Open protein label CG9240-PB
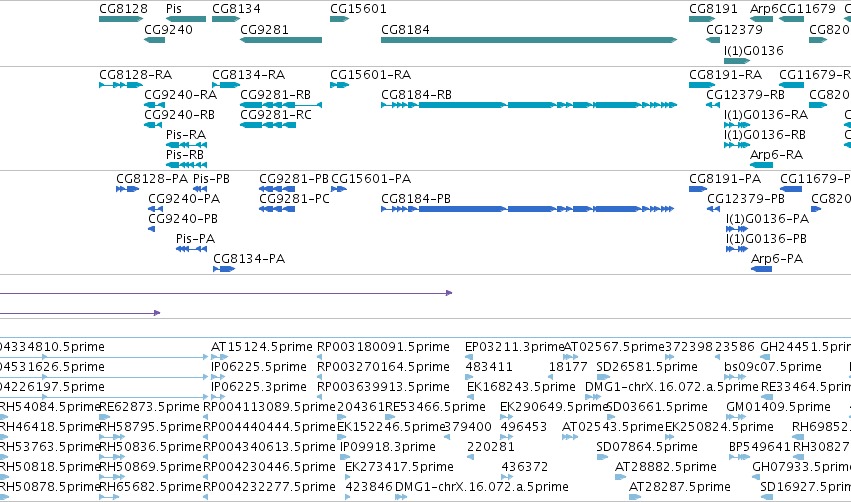 tap(183, 219)
